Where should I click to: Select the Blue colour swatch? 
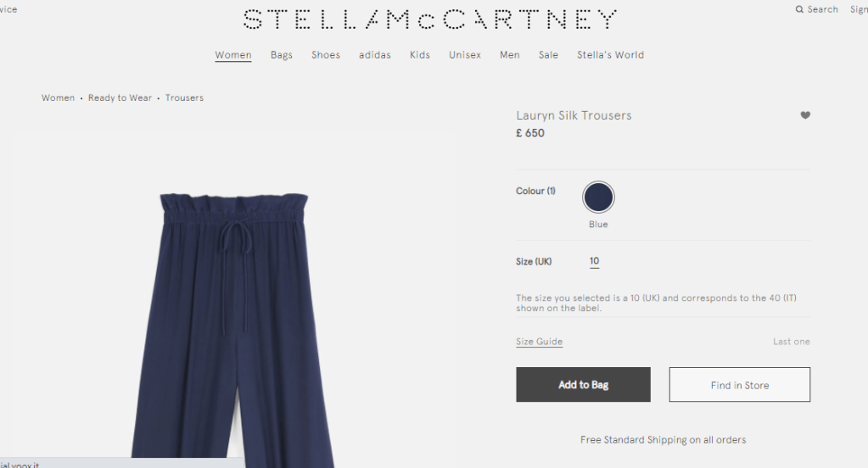point(598,197)
